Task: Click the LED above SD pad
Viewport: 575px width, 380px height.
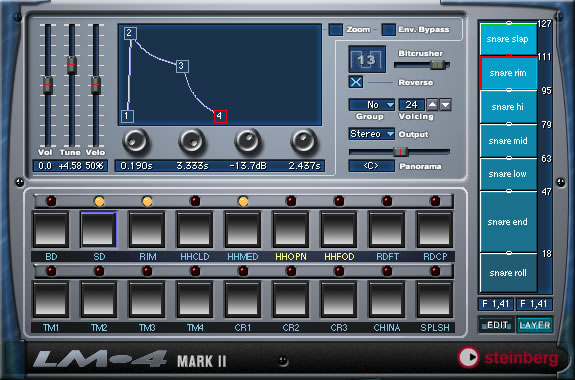Action: click(99, 201)
